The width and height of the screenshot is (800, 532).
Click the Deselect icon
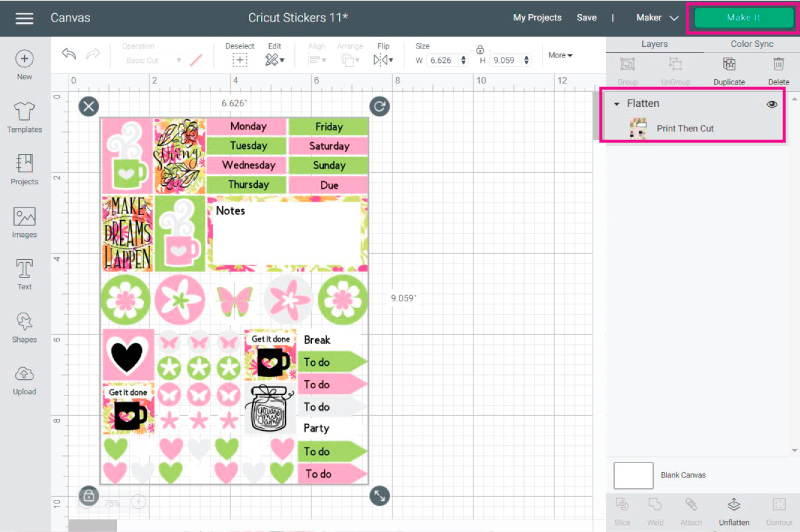240,60
